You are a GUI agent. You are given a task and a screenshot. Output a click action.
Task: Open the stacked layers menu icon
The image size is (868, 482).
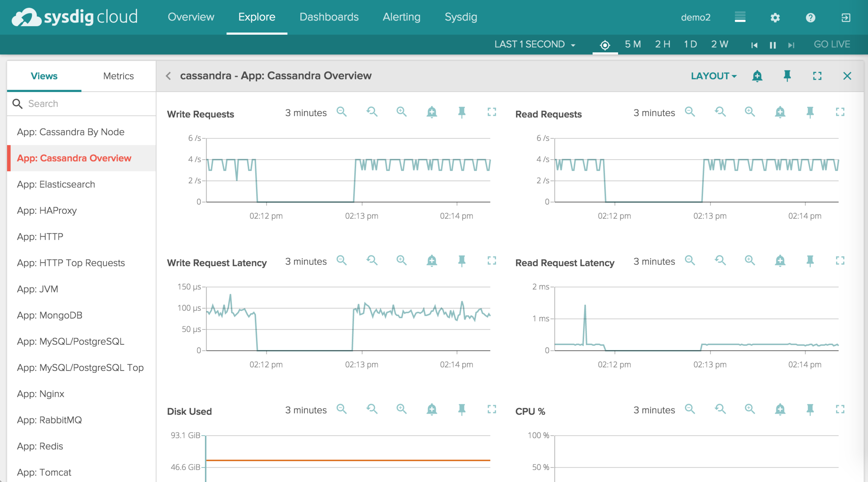[740, 17]
